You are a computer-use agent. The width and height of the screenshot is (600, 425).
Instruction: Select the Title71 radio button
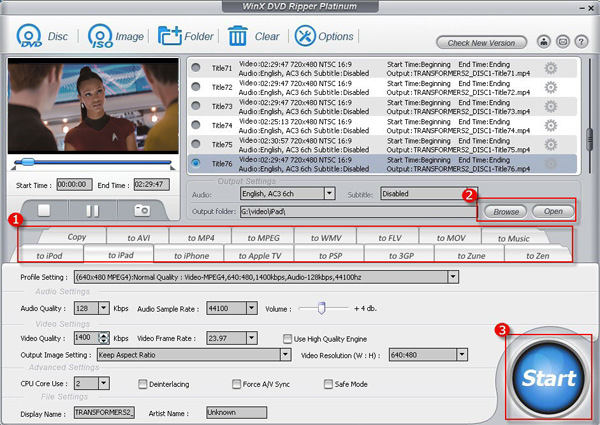tap(196, 68)
